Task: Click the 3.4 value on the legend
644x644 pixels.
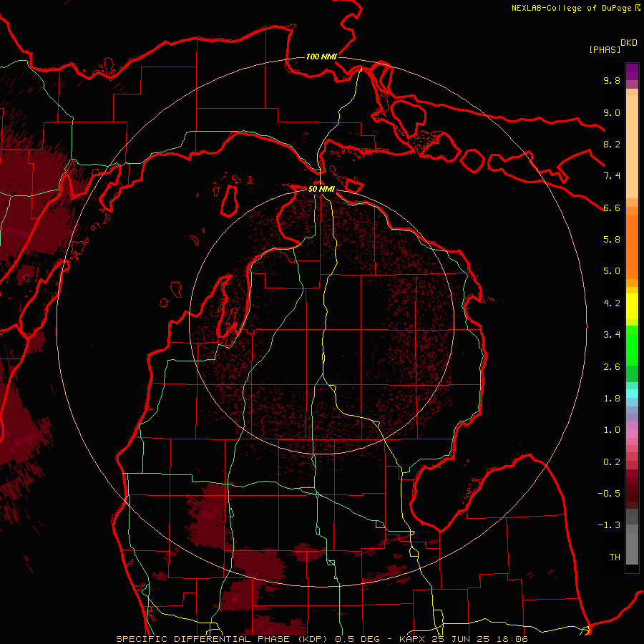Action: 612,335
